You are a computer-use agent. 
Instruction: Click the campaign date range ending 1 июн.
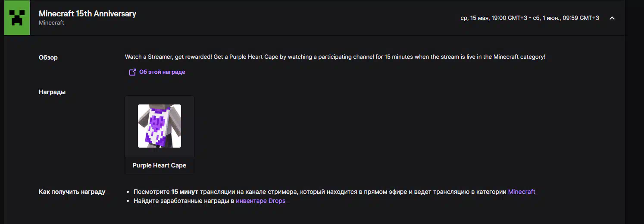530,18
